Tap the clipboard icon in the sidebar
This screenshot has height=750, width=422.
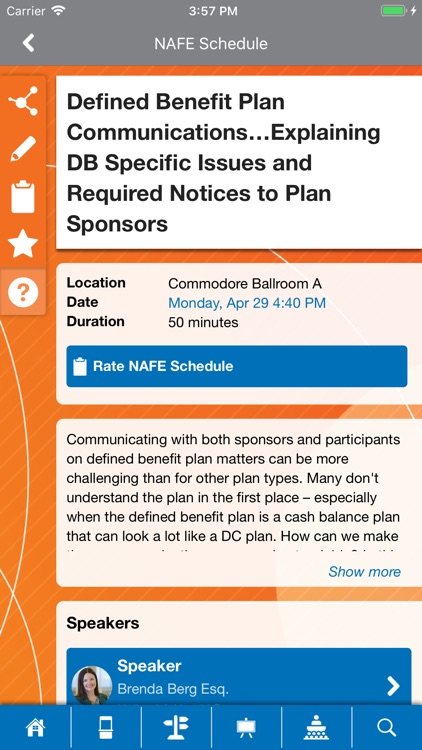pyautogui.click(x=23, y=196)
